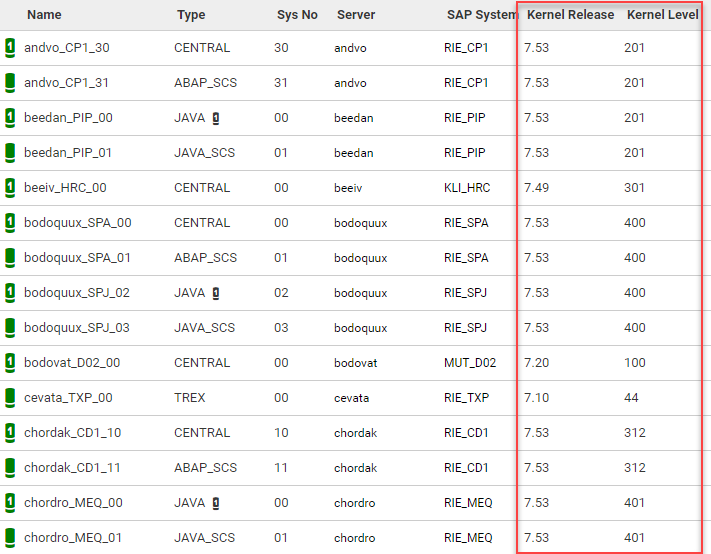Open instance andvo_CP1_31
Image resolution: width=711 pixels, height=554 pixels.
(66, 83)
